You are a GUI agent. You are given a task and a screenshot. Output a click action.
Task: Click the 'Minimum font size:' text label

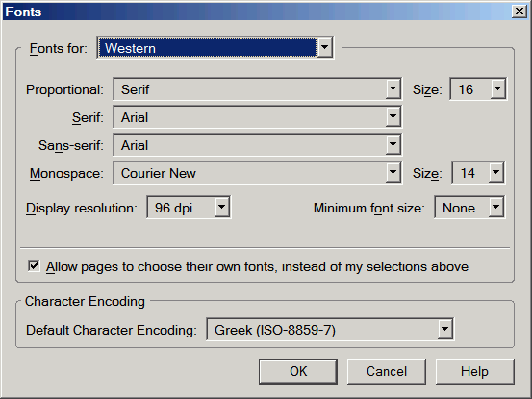pyautogui.click(x=369, y=208)
